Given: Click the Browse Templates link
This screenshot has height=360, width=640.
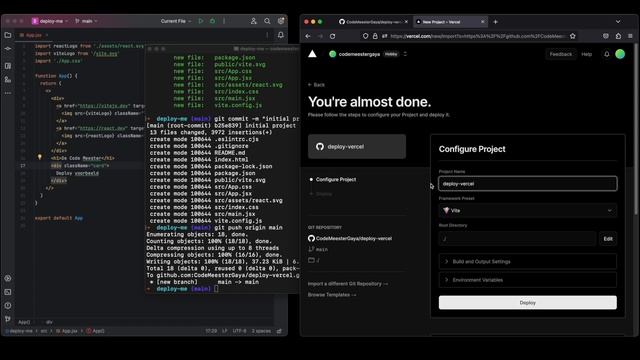Looking at the screenshot, I should coord(332,295).
